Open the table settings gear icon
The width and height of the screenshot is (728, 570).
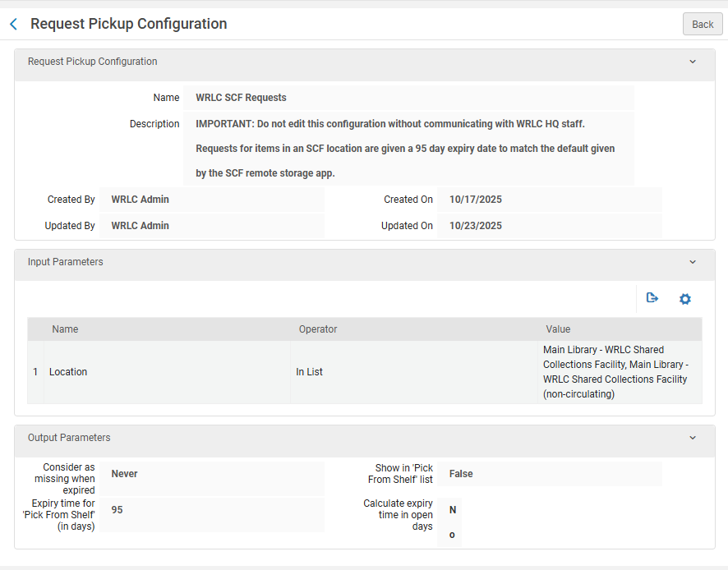click(x=684, y=299)
